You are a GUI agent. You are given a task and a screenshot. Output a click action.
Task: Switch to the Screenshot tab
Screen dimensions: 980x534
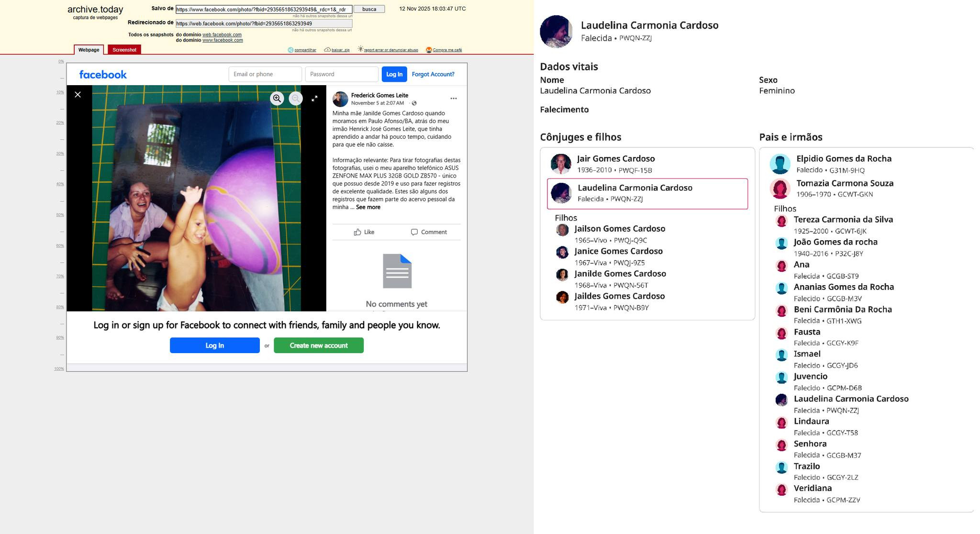pos(124,50)
